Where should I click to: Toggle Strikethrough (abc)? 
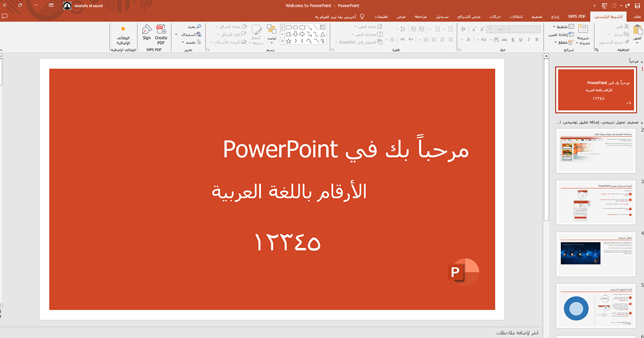pos(504,40)
